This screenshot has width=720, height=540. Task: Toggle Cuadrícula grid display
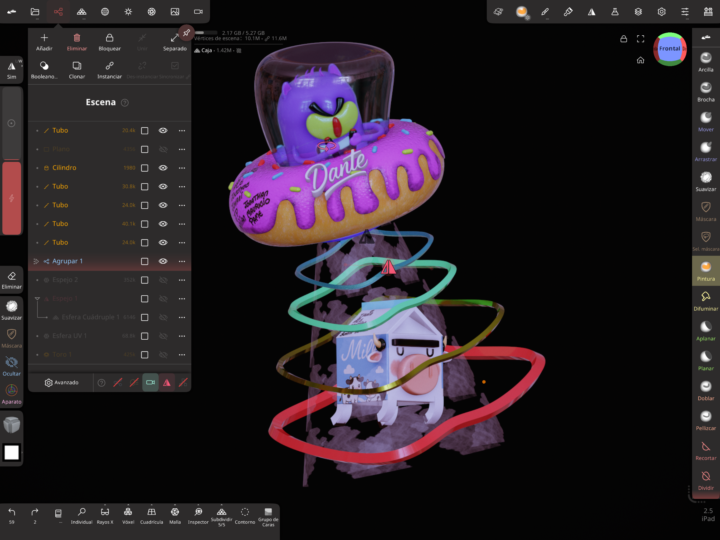(x=151, y=516)
